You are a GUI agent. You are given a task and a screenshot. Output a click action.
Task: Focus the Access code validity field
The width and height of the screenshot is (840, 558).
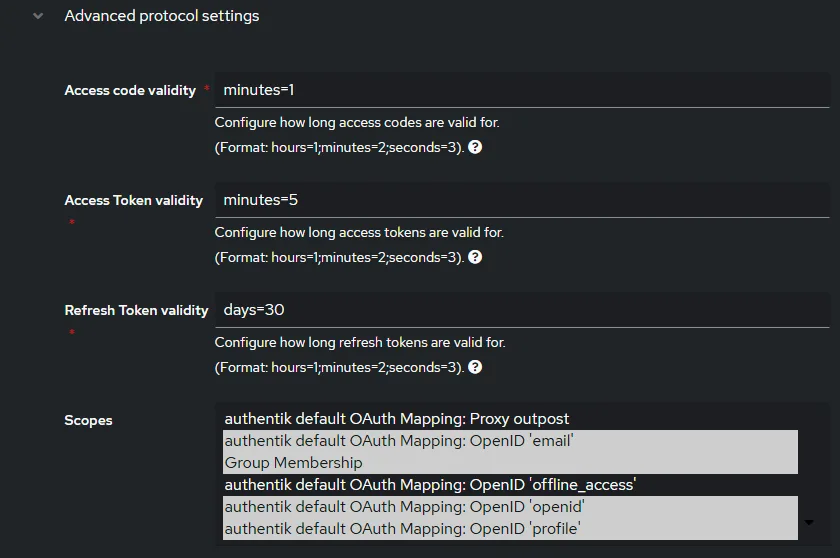pos(522,90)
